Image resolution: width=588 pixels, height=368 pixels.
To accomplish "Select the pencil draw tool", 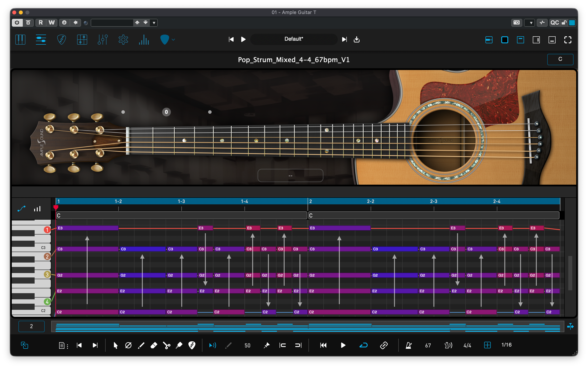I will pos(141,345).
